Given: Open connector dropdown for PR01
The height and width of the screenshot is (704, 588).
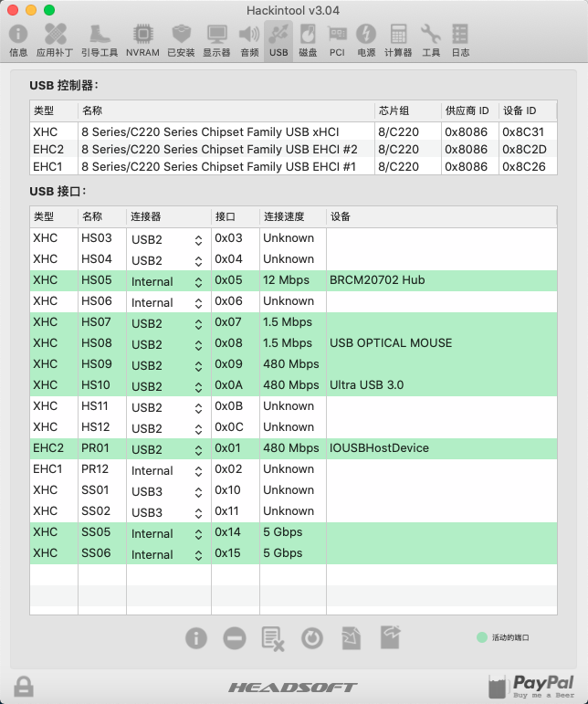Looking at the screenshot, I should point(168,450).
